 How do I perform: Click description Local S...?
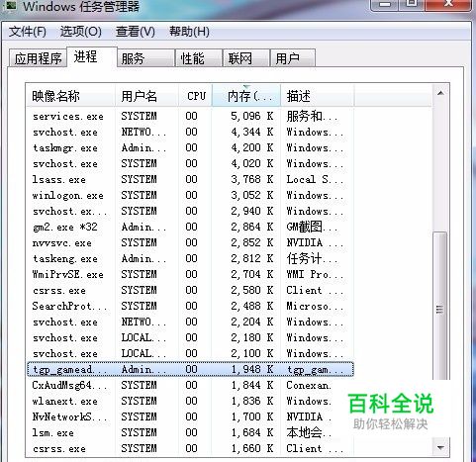pos(315,179)
